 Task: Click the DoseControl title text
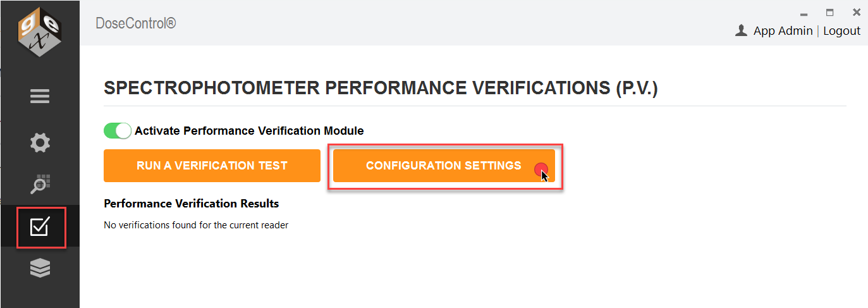[136, 23]
